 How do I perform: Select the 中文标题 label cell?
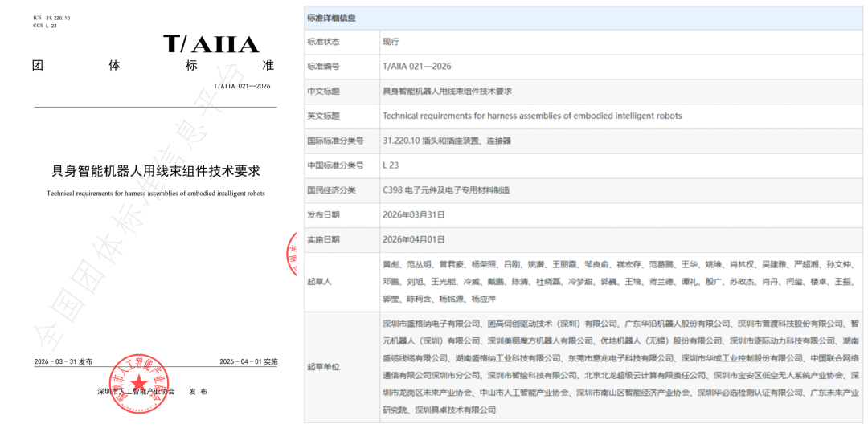click(342, 92)
